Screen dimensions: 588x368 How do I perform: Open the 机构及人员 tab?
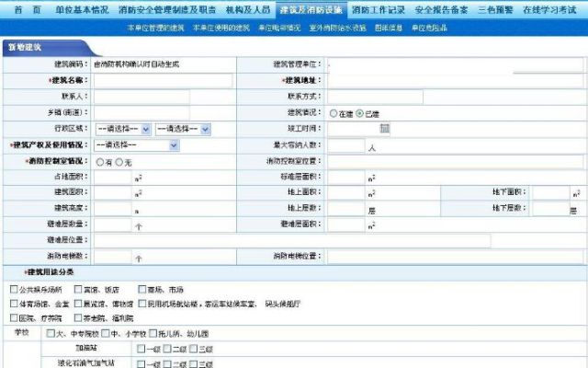coord(248,10)
